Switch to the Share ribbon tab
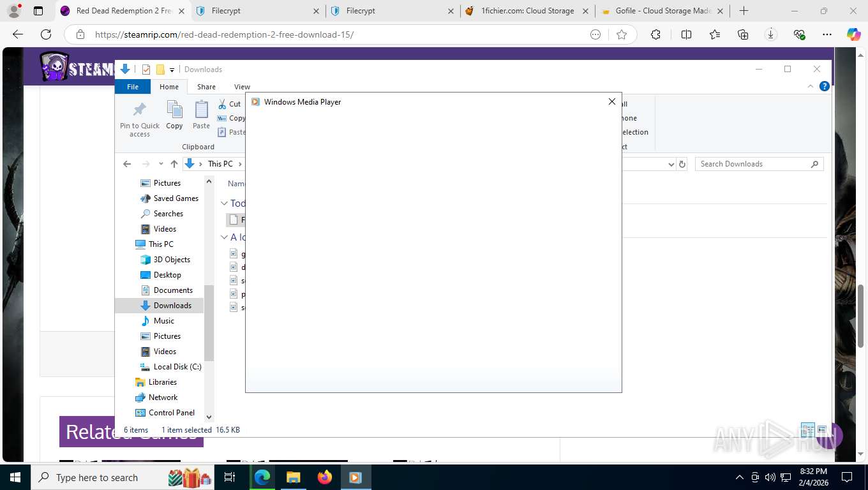This screenshot has width=868, height=490. (206, 87)
